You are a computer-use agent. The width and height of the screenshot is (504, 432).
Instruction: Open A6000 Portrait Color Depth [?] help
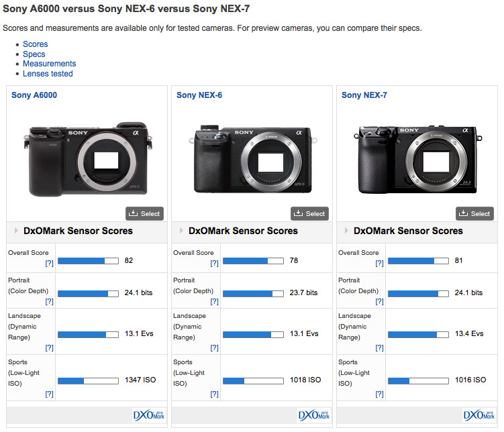pyautogui.click(x=49, y=301)
